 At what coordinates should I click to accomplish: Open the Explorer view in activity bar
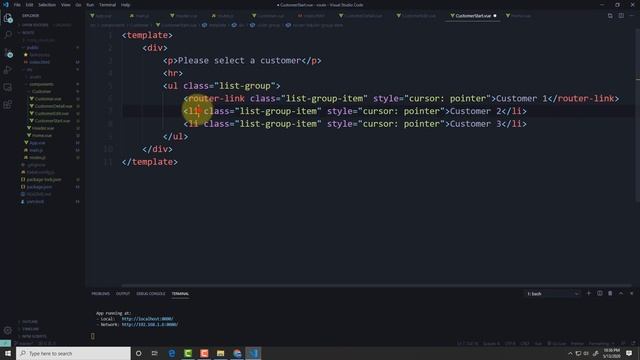[x=8, y=18]
